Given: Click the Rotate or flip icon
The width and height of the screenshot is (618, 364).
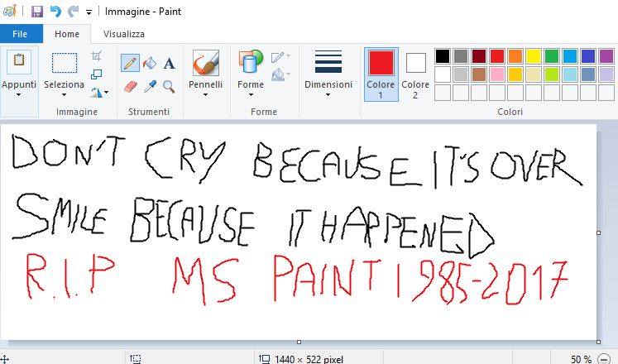Looking at the screenshot, I should pyautogui.click(x=96, y=93).
